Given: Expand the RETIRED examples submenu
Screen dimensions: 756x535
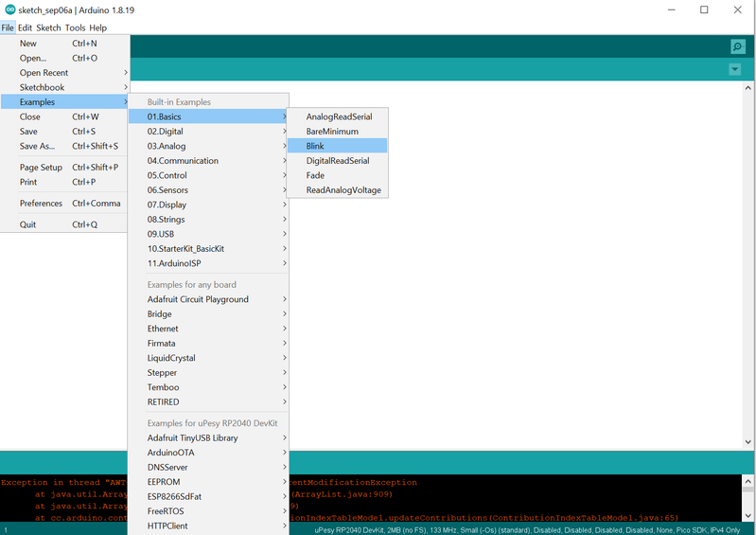Looking at the screenshot, I should pyautogui.click(x=208, y=401).
